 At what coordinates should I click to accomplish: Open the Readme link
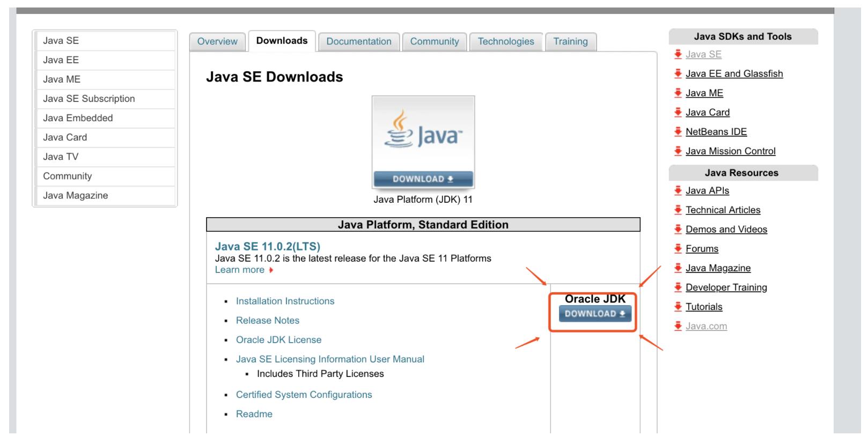click(254, 414)
